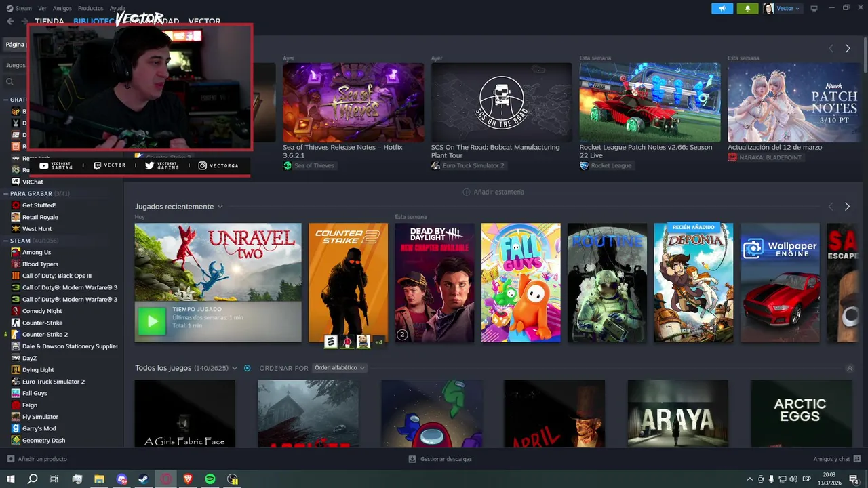Image resolution: width=868 pixels, height=488 pixels.
Task: Open the Jugados recientemente shelf dropdown
Action: click(220, 207)
